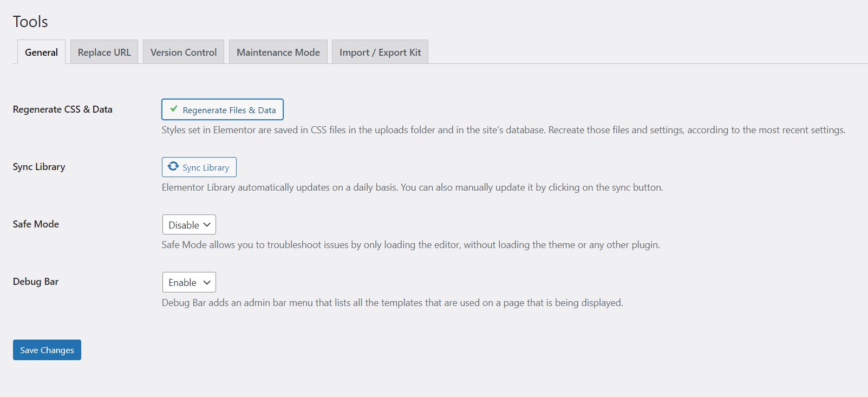
Task: Click Save Changes
Action: click(47, 349)
